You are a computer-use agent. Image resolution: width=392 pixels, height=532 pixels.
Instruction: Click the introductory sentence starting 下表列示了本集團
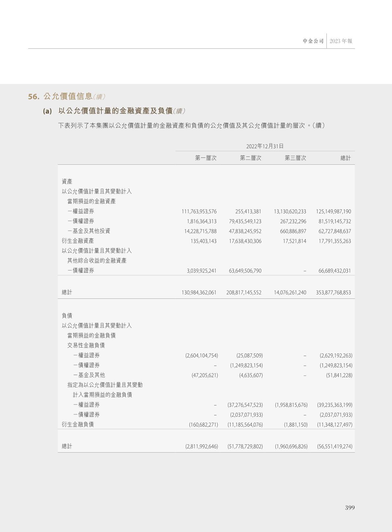[192, 126]
